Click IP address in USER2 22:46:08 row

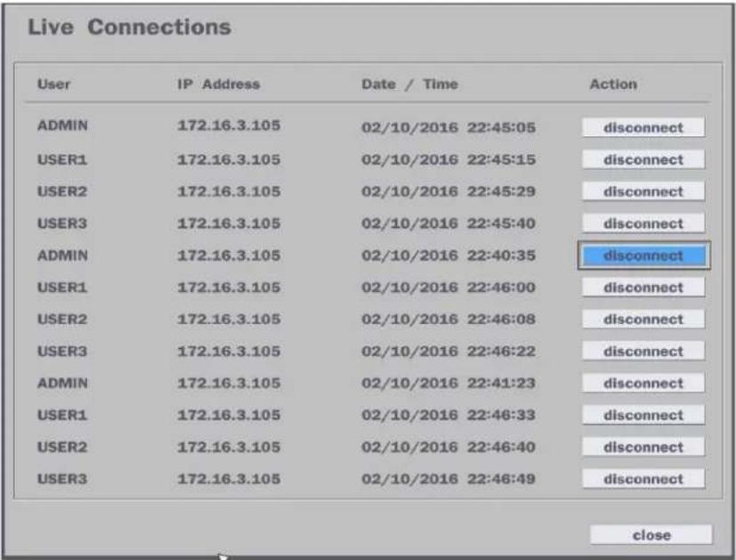coord(229,320)
